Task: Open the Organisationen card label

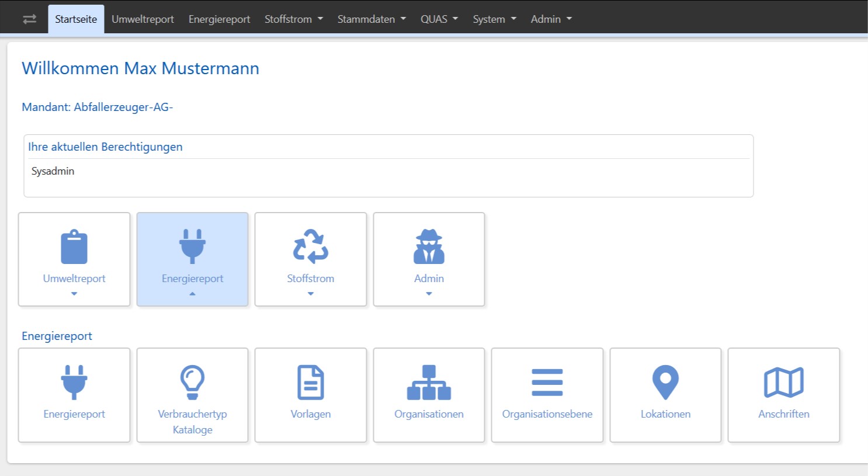Action: [x=429, y=414]
